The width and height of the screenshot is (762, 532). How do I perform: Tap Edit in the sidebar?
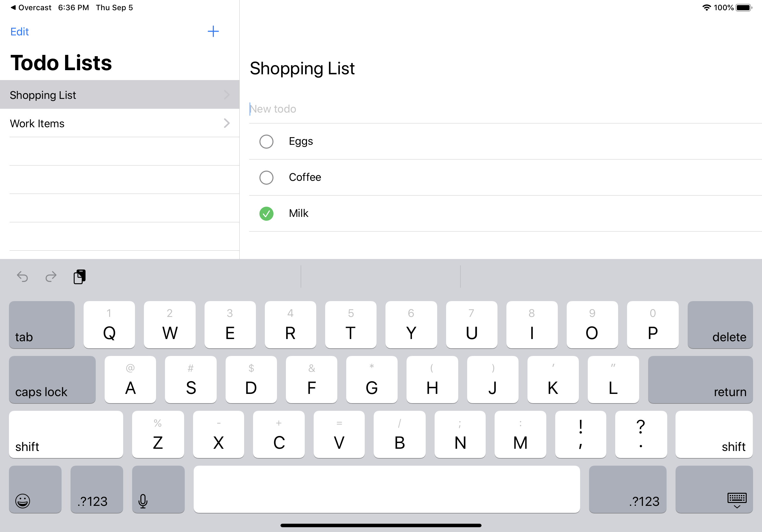pos(19,32)
